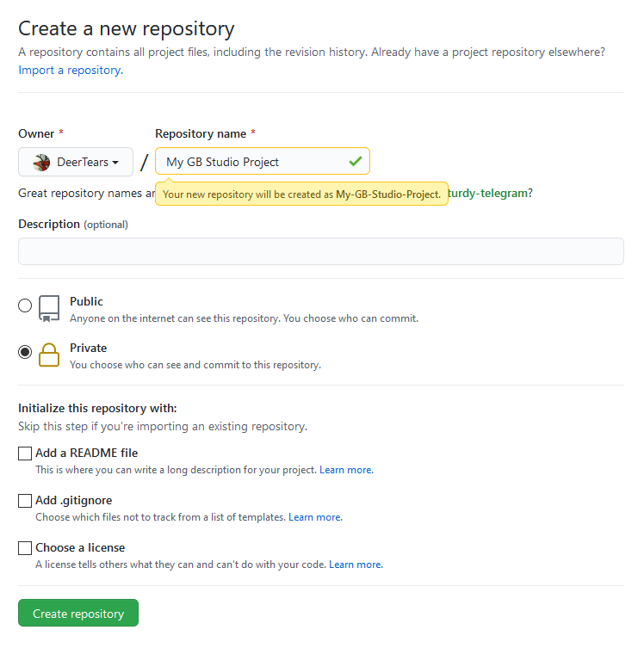644x648 pixels.
Task: Open Learn more link for license
Action: click(356, 565)
